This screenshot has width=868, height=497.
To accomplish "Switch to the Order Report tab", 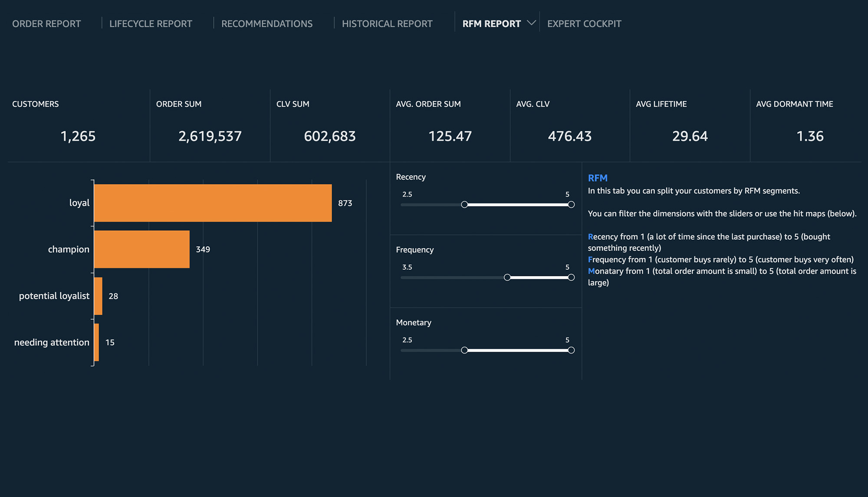I will 46,24.
